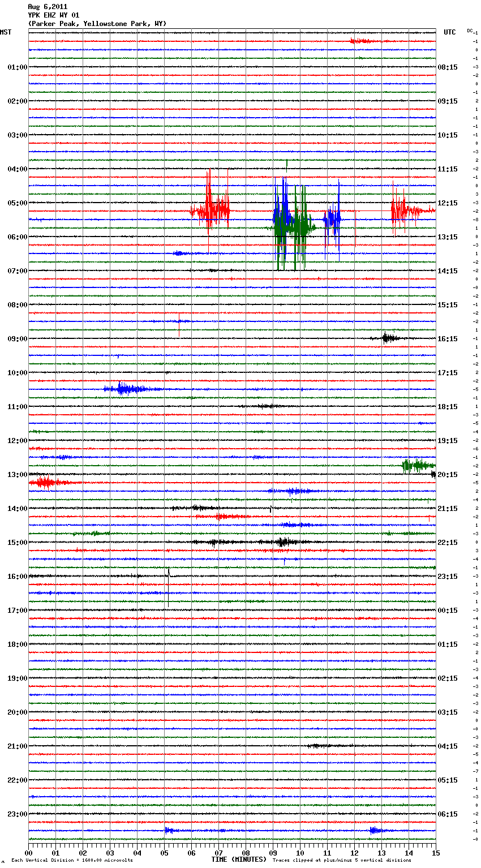Viewport: 481px width, 868px height.
Task: Click the 'UTC' timezone label
Action: click(x=449, y=32)
